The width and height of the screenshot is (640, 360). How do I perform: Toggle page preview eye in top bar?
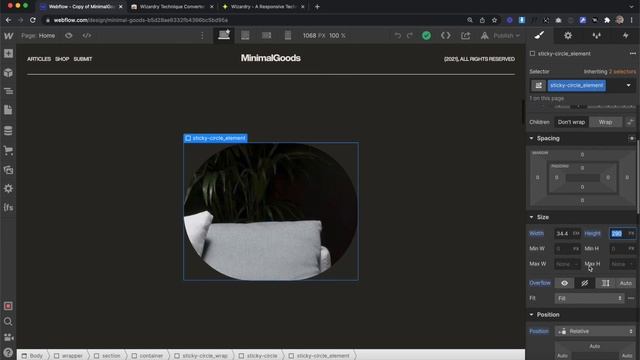click(x=69, y=36)
